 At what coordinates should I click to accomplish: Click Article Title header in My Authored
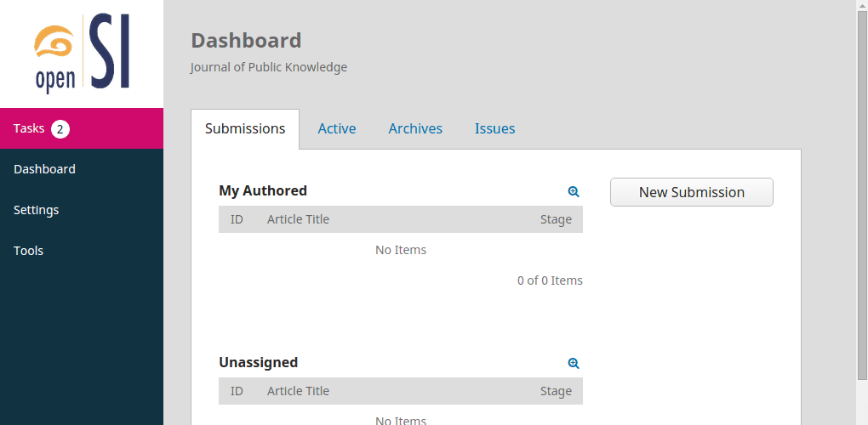(298, 219)
